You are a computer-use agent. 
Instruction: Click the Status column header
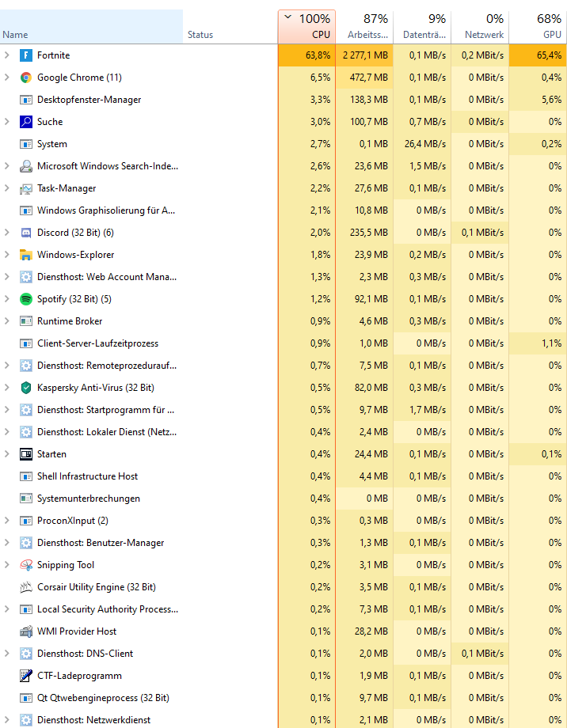[230, 26]
